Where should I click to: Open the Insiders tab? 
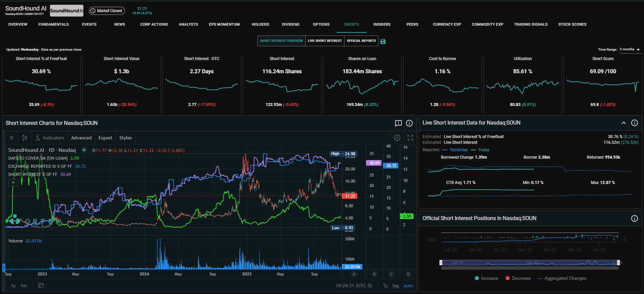[x=382, y=25]
